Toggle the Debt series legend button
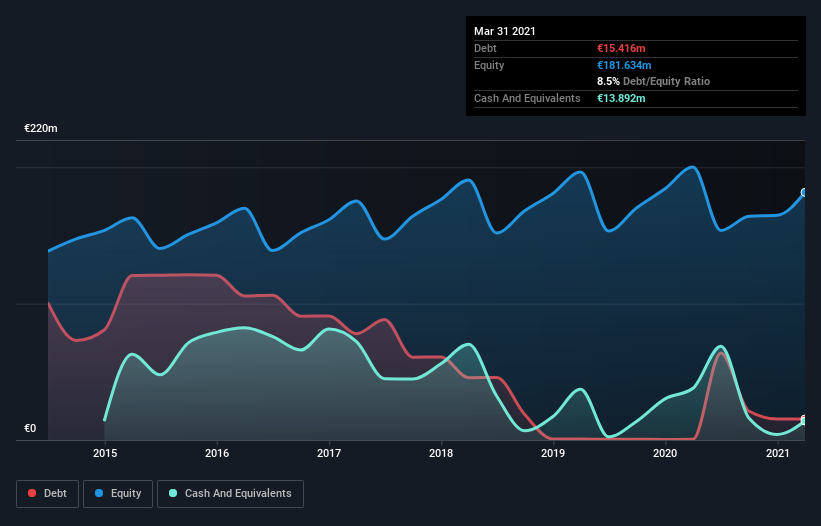This screenshot has height=526, width=821. (x=48, y=494)
